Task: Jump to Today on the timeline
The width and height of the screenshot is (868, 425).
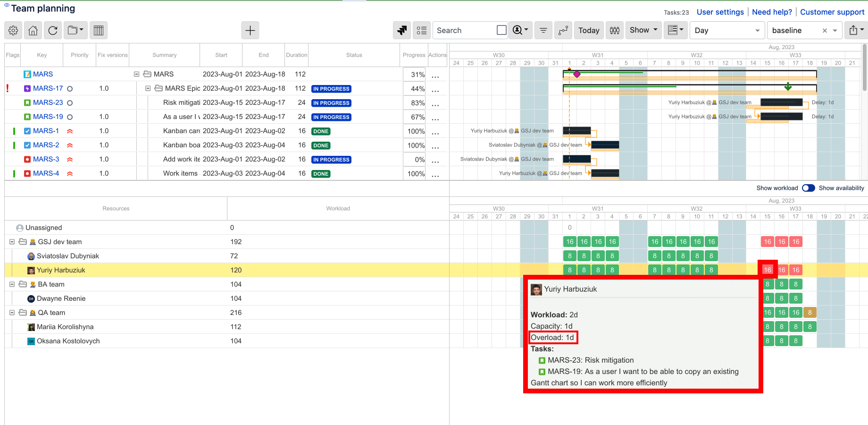Action: [589, 30]
